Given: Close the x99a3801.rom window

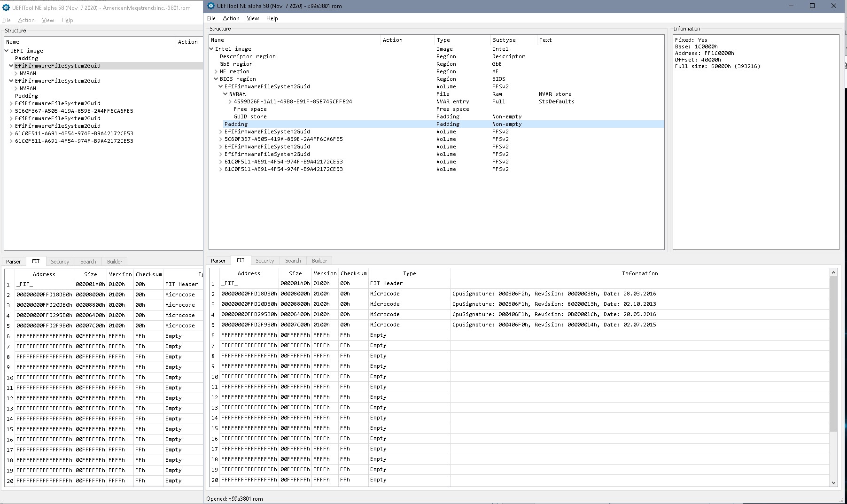Looking at the screenshot, I should pos(834,6).
